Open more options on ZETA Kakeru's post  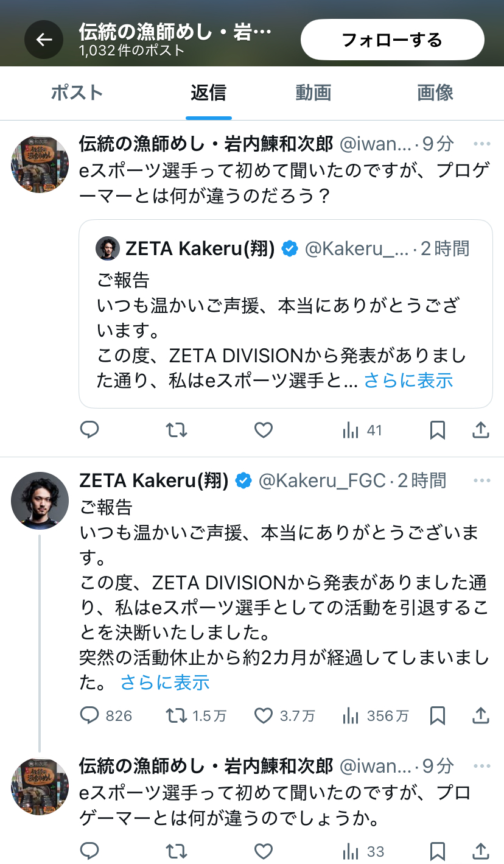pos(481,480)
